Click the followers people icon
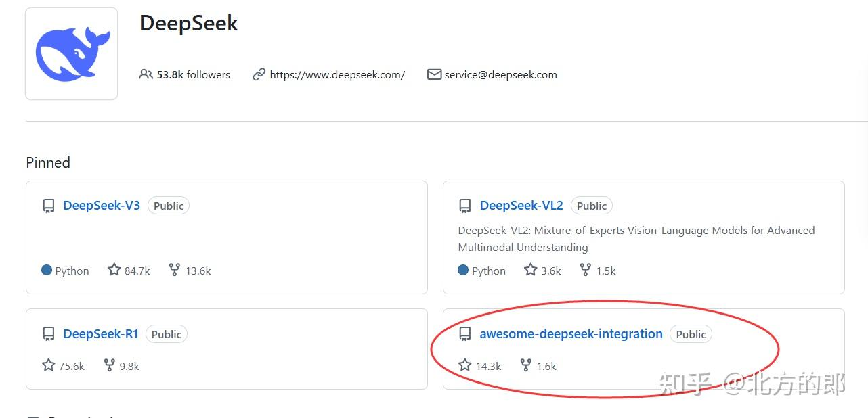The width and height of the screenshot is (868, 418). tap(146, 74)
